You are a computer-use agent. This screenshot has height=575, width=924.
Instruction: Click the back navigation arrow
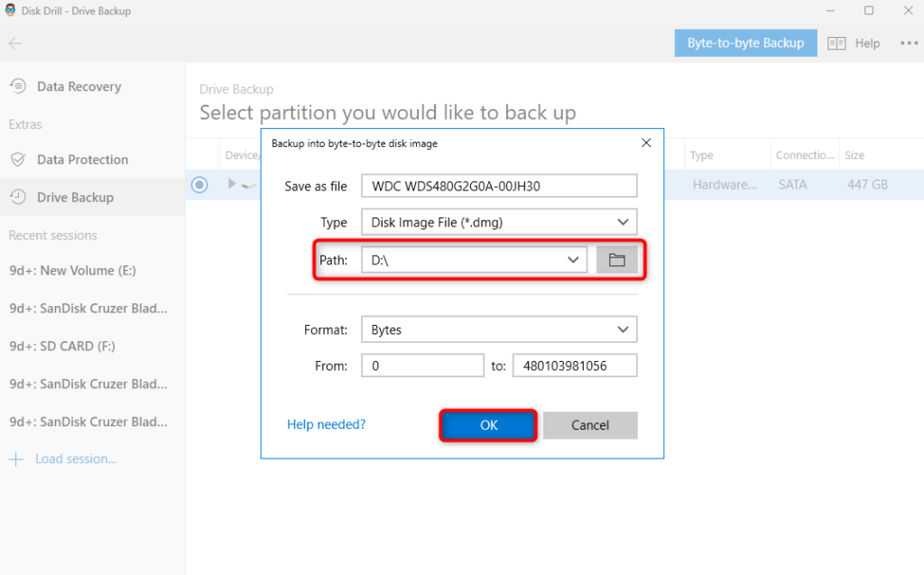click(14, 42)
